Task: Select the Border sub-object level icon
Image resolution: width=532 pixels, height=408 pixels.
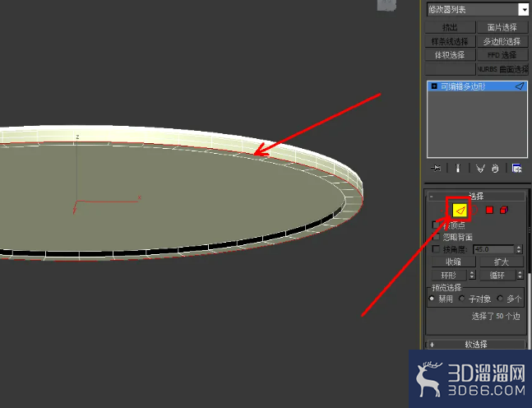Action: point(474,211)
